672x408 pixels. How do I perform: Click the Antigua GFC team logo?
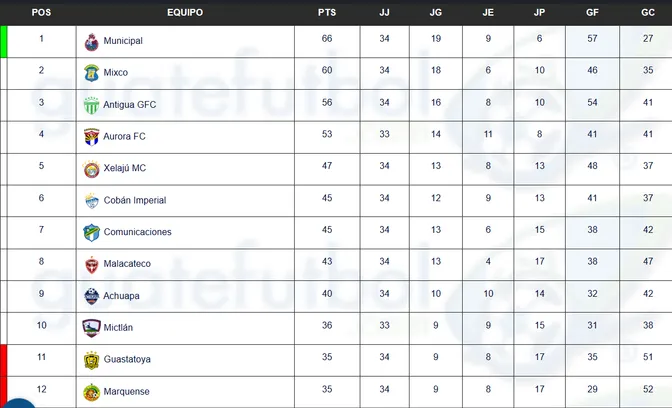92,104
